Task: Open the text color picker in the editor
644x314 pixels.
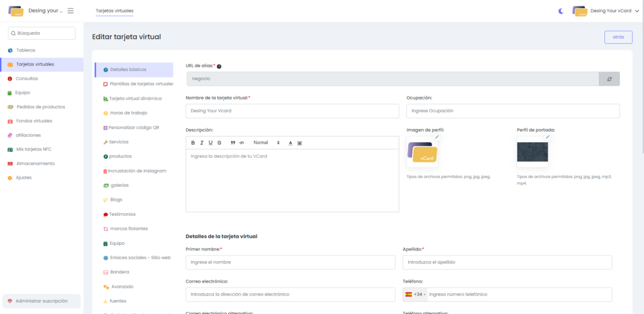Action: [x=291, y=143]
